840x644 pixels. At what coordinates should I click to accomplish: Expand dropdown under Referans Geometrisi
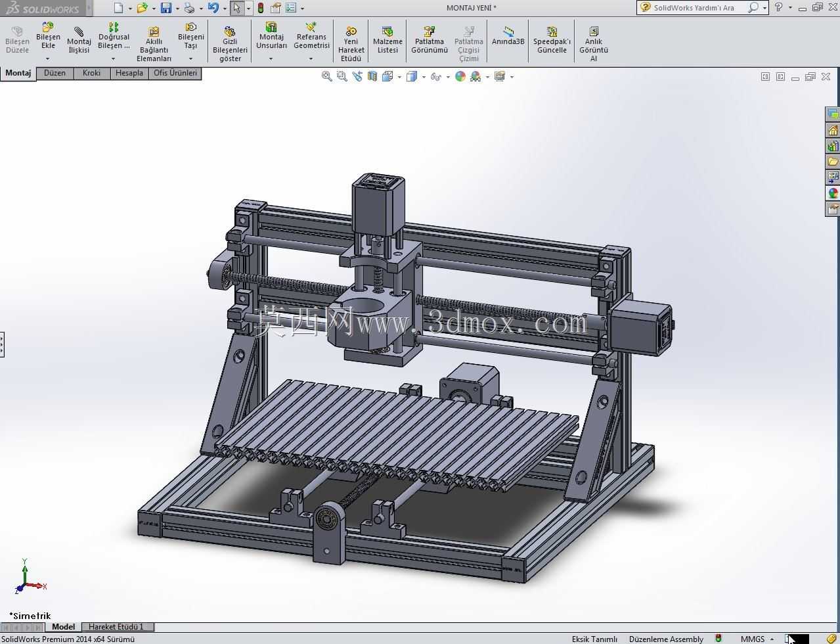(x=311, y=58)
